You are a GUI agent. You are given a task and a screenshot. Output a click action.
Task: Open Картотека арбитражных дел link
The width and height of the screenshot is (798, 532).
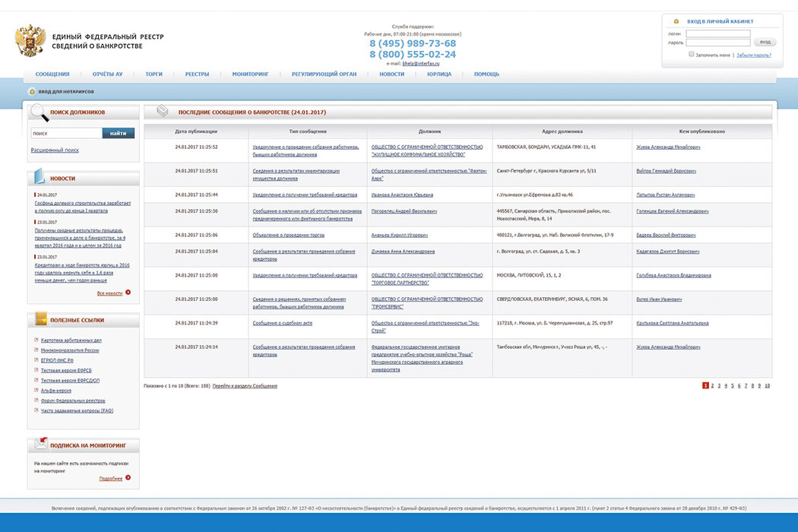pos(71,340)
